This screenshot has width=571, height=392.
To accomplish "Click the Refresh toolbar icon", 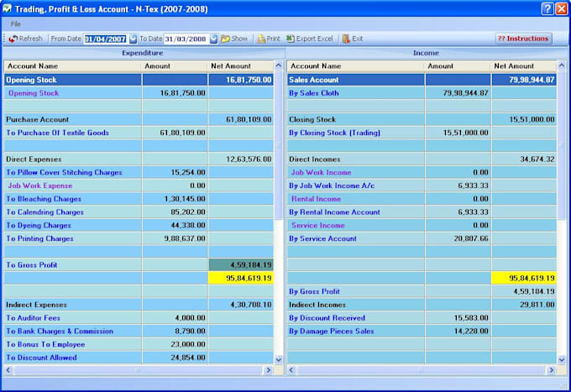I will pos(13,39).
